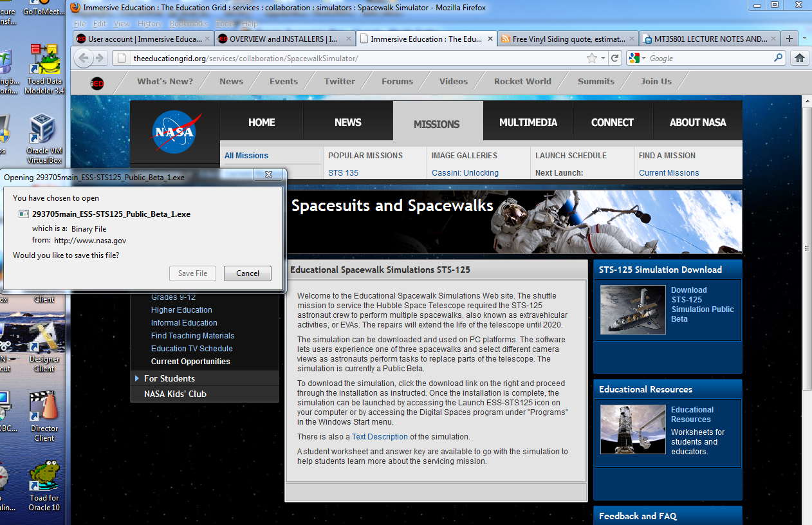Click the forward navigation arrow
Screen dimensions: 812x525
pos(100,58)
